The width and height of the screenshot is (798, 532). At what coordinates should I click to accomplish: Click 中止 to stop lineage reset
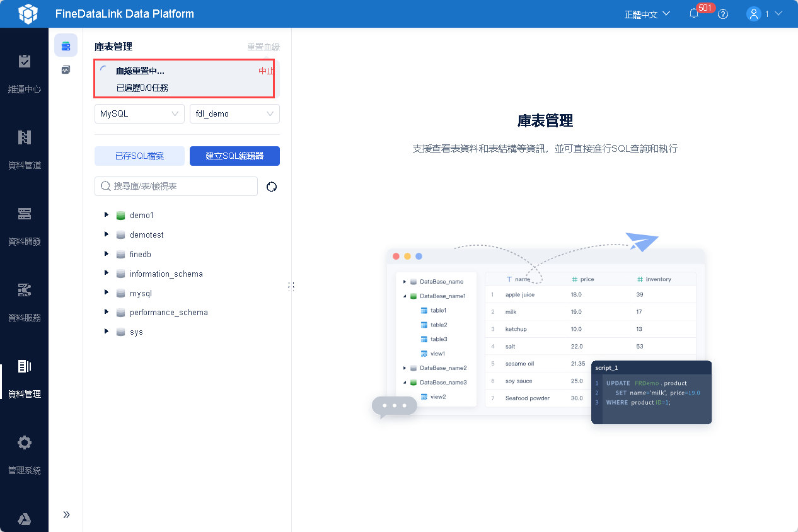(266, 71)
